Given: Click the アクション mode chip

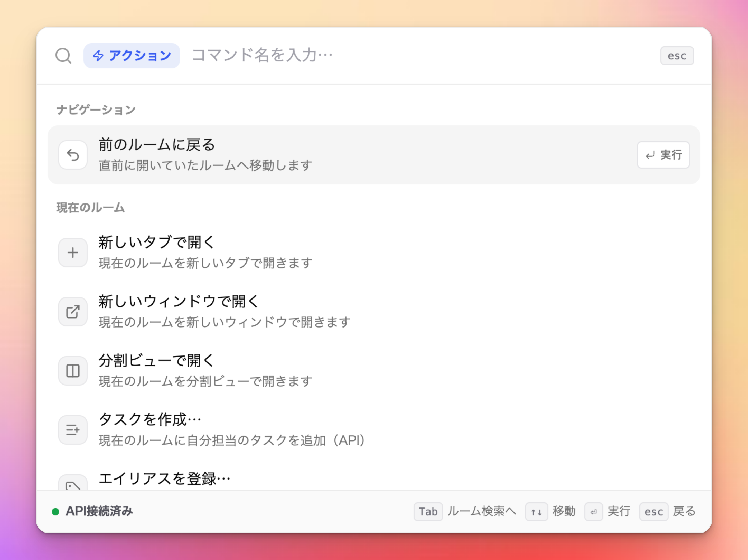Looking at the screenshot, I should pos(132,55).
